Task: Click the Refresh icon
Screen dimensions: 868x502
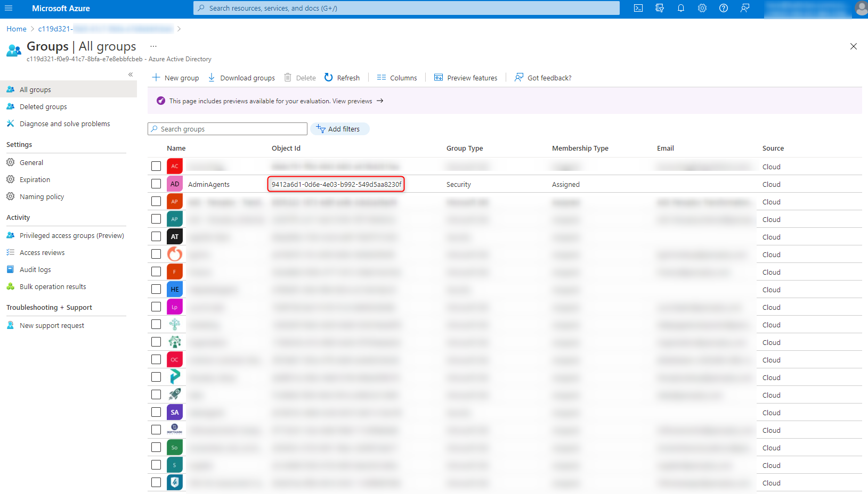Action: (329, 78)
